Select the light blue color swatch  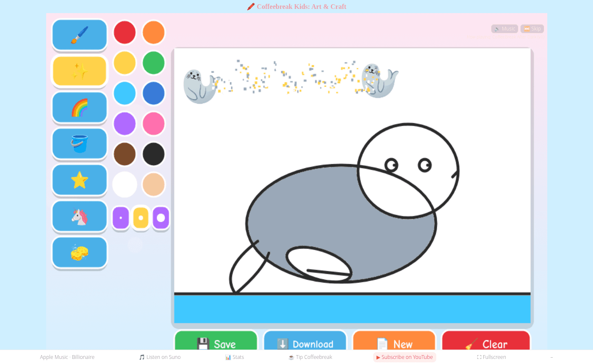[x=125, y=93]
